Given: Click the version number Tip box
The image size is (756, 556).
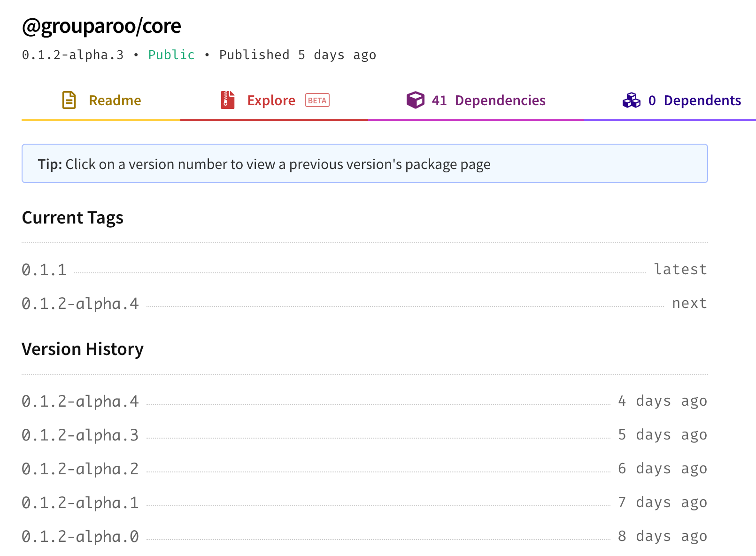Looking at the screenshot, I should pyautogui.click(x=365, y=163).
